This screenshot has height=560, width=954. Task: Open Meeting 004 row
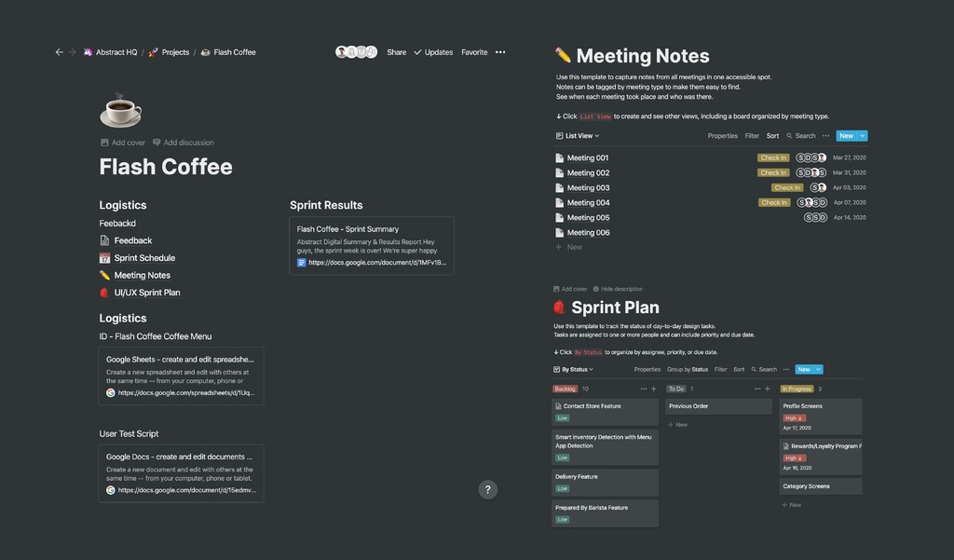pyautogui.click(x=711, y=203)
